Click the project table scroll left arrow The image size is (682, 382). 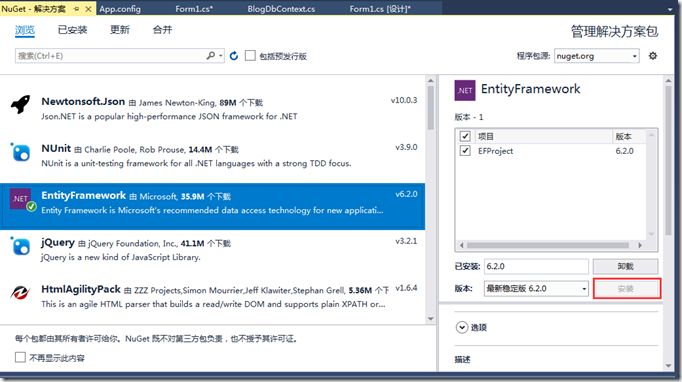pos(461,245)
